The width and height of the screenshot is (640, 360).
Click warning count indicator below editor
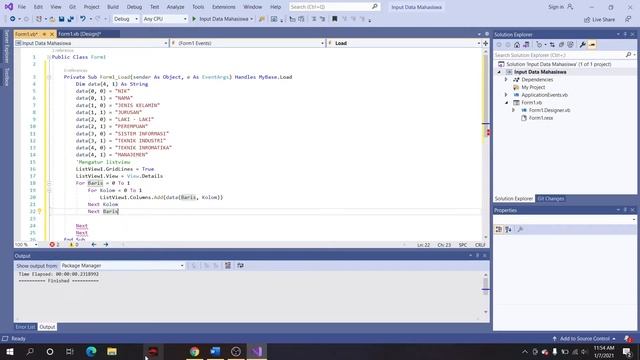tap(74, 244)
